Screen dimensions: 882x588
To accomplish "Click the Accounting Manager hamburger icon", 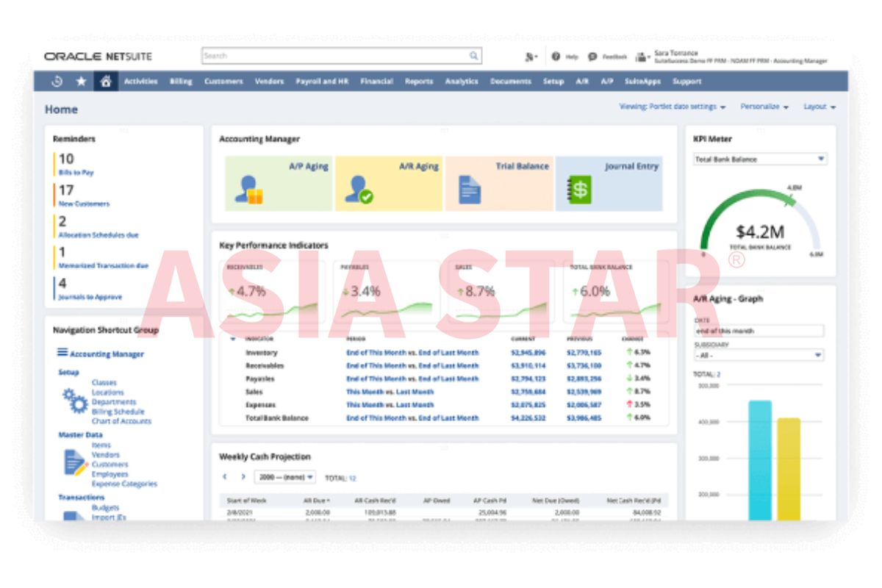I will [62, 353].
